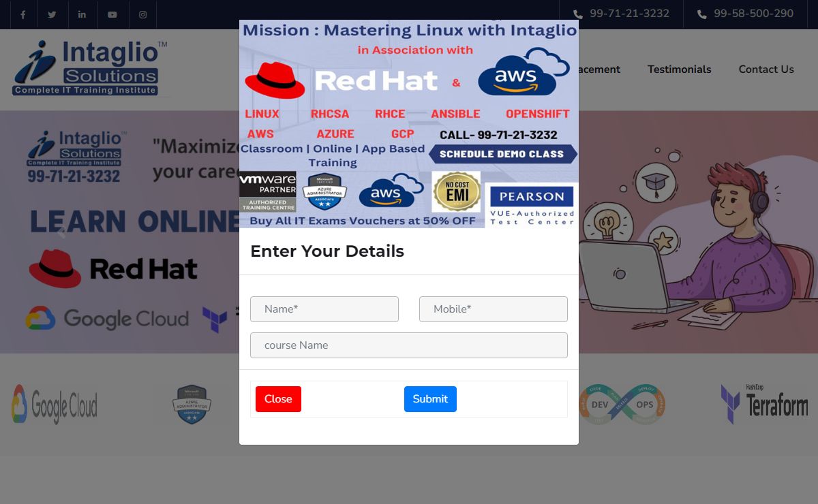Screen dimensions: 818x504
Task: Click the "RHCE" text in popup banner
Action: [390, 114]
